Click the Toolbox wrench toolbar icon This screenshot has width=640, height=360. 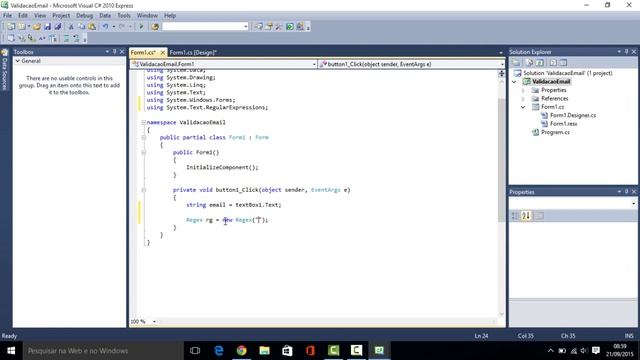pos(279,27)
